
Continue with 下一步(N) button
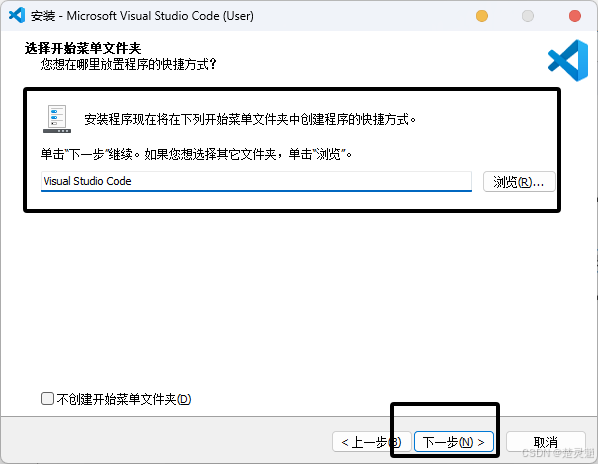click(454, 442)
